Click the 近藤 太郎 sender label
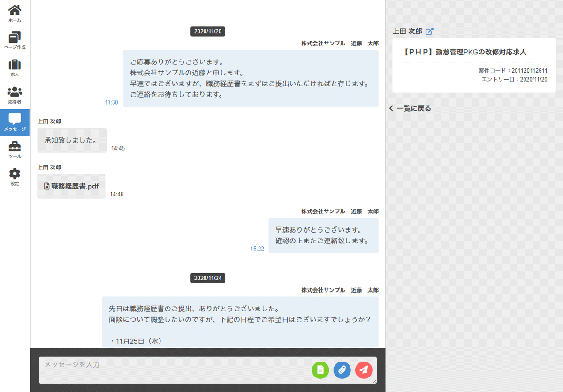Image resolution: width=563 pixels, height=392 pixels. (x=365, y=43)
